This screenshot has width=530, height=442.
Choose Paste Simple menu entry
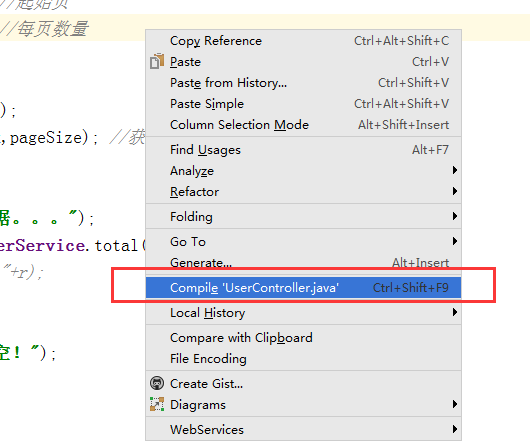point(303,104)
